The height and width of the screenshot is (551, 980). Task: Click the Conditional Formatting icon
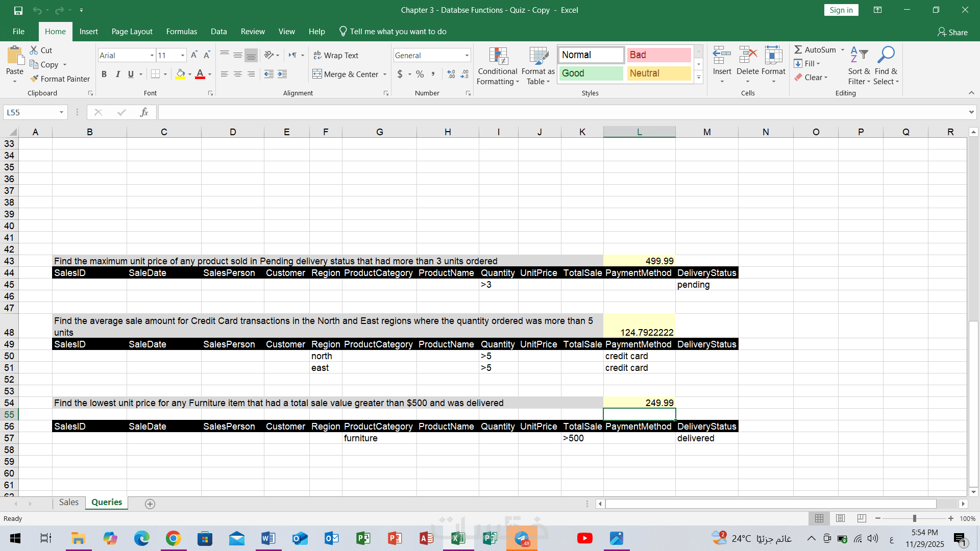tap(498, 57)
